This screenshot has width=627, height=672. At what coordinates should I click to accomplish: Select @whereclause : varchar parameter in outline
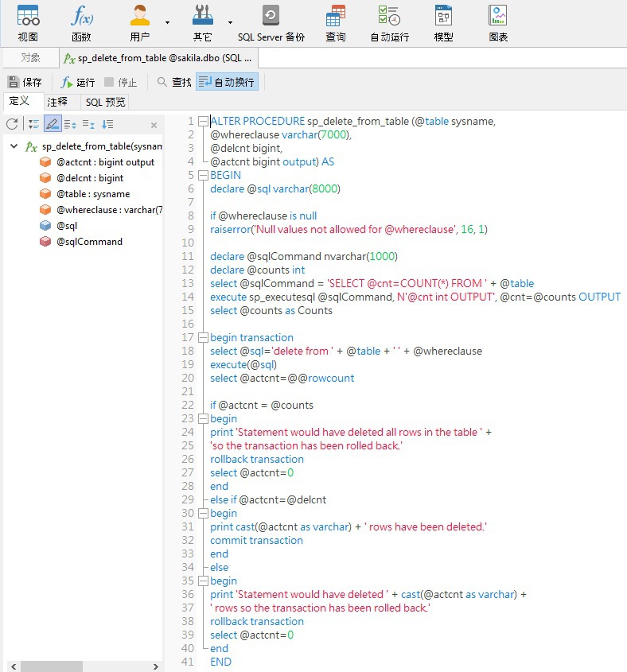(x=109, y=210)
